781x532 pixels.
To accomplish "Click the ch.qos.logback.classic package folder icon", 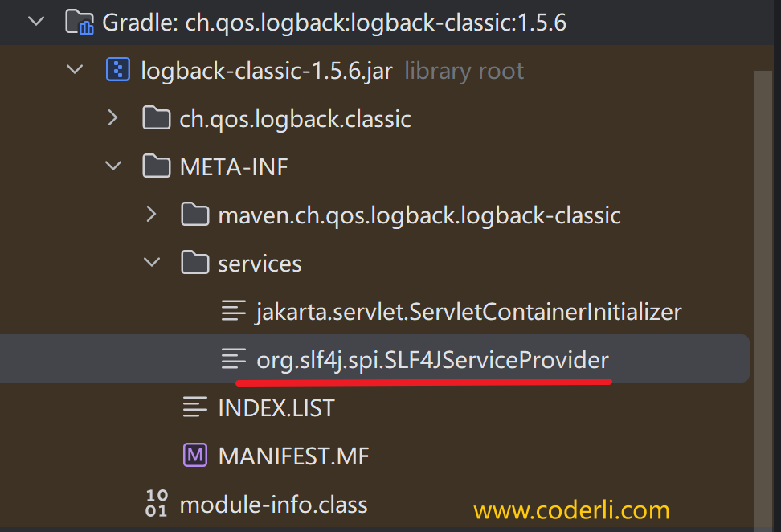I will pyautogui.click(x=157, y=119).
